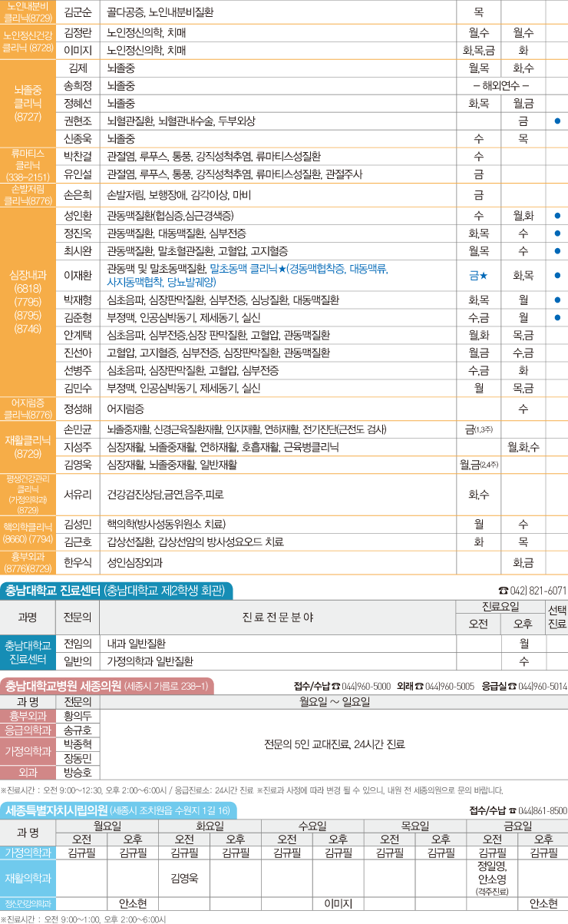Click the blue 금★ morning cell for 이재환
This screenshot has width=568, height=924.
pyautogui.click(x=479, y=275)
